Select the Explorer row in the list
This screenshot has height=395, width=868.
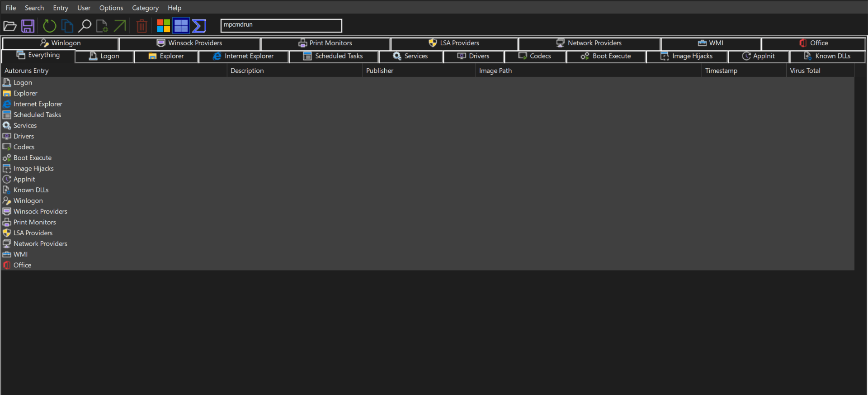(x=428, y=93)
